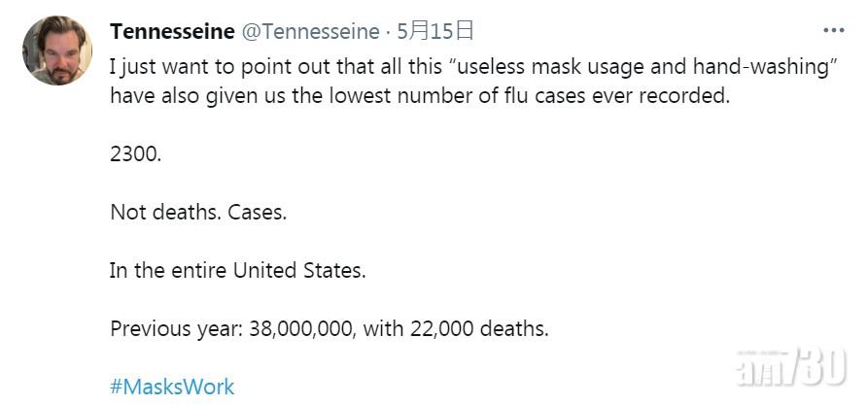Click the "Not deaths. Cases." line
Image resolution: width=868 pixels, height=405 pixels.
coord(198,212)
